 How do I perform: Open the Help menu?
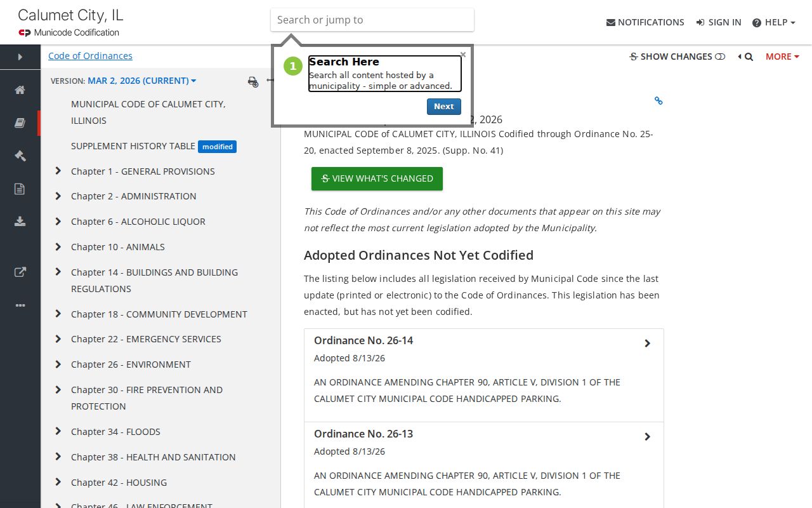click(x=774, y=22)
